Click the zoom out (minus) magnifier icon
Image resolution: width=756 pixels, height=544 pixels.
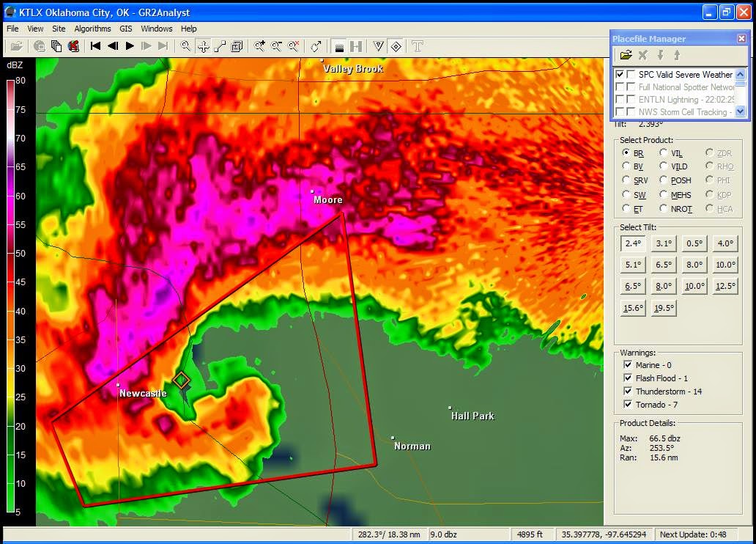[276, 46]
